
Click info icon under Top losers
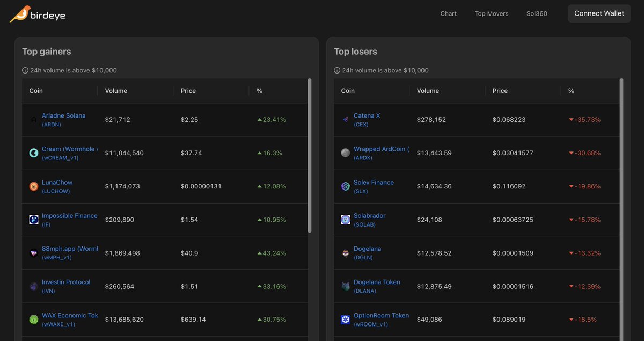[x=337, y=70]
